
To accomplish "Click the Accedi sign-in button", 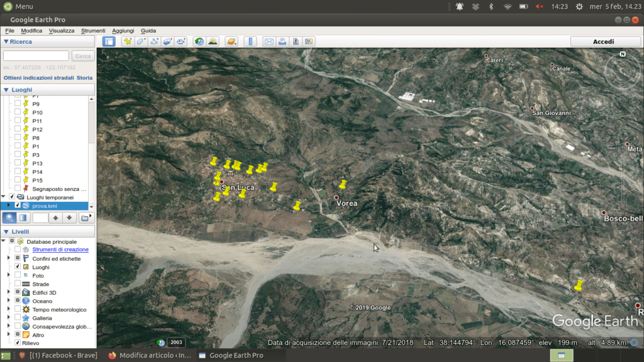I will (x=603, y=41).
